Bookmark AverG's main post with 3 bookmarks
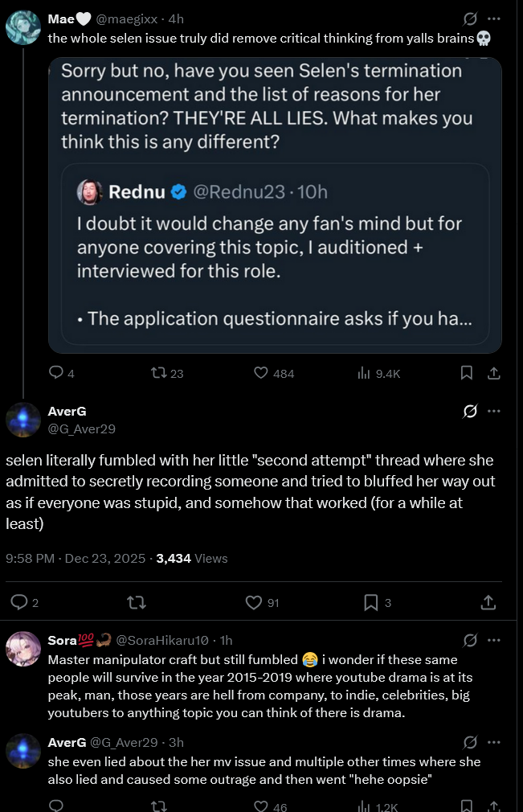This screenshot has height=812, width=523. (x=370, y=602)
